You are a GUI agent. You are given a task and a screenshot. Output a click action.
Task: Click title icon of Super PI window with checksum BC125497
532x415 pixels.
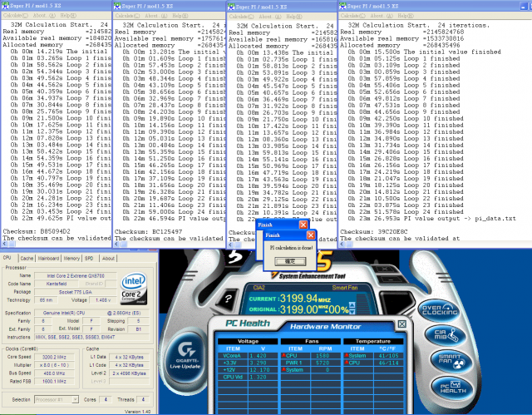pyautogui.click(x=117, y=6)
